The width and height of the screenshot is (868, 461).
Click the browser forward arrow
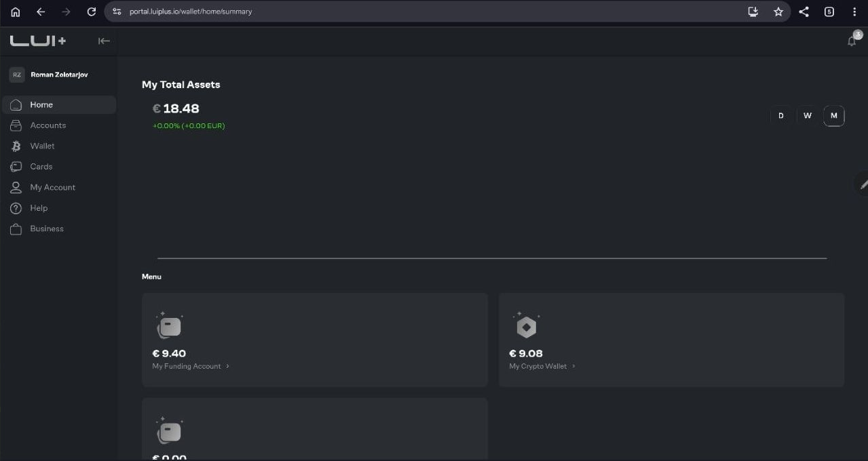66,12
